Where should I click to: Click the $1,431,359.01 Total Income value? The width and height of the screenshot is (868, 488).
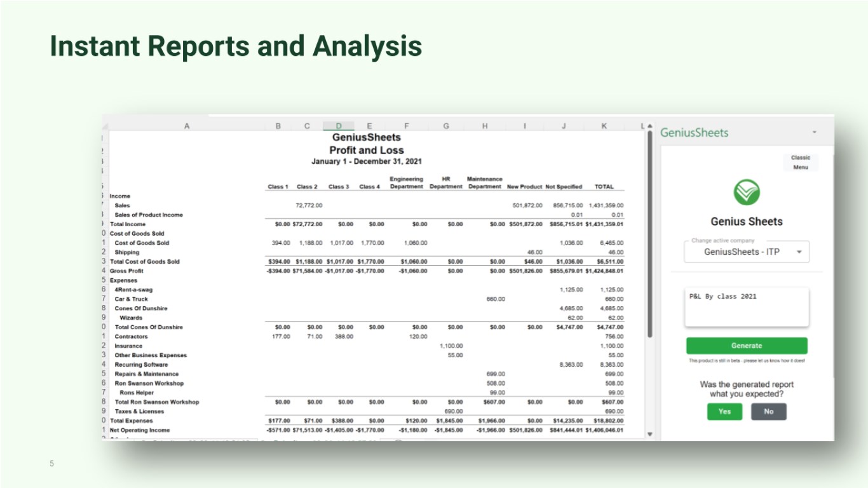pyautogui.click(x=604, y=224)
